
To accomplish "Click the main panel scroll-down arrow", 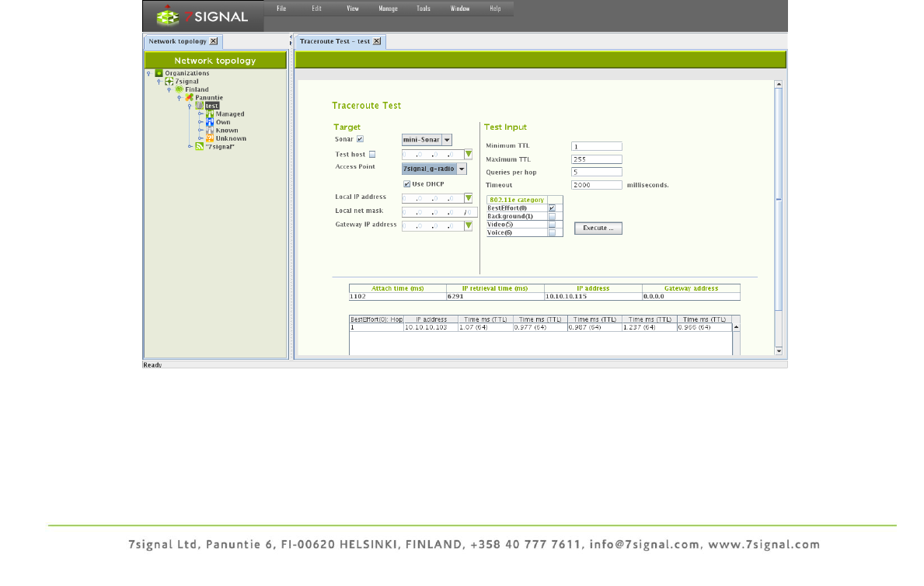I will [779, 351].
